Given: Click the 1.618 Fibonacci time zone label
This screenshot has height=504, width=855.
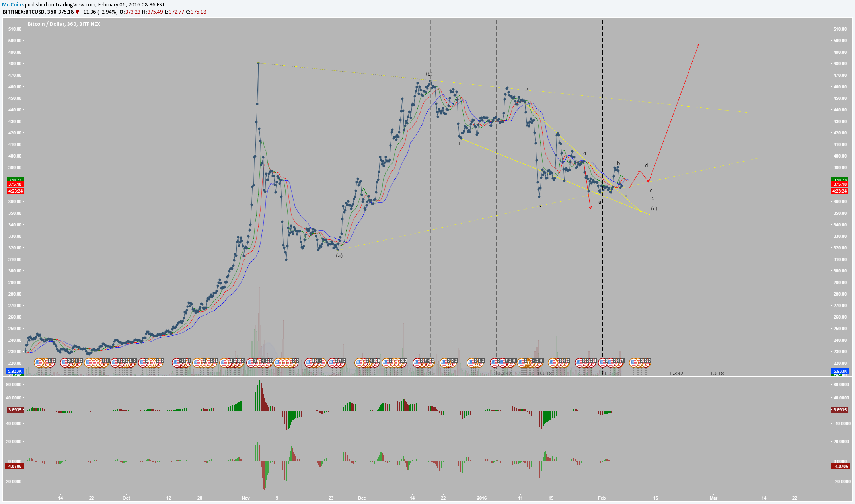Looking at the screenshot, I should (x=717, y=374).
